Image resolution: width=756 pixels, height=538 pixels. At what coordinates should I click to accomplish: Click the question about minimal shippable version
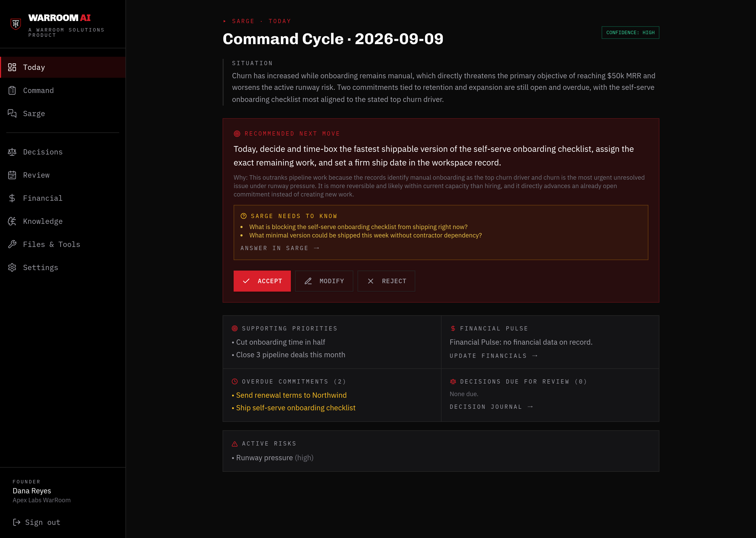[x=365, y=235]
